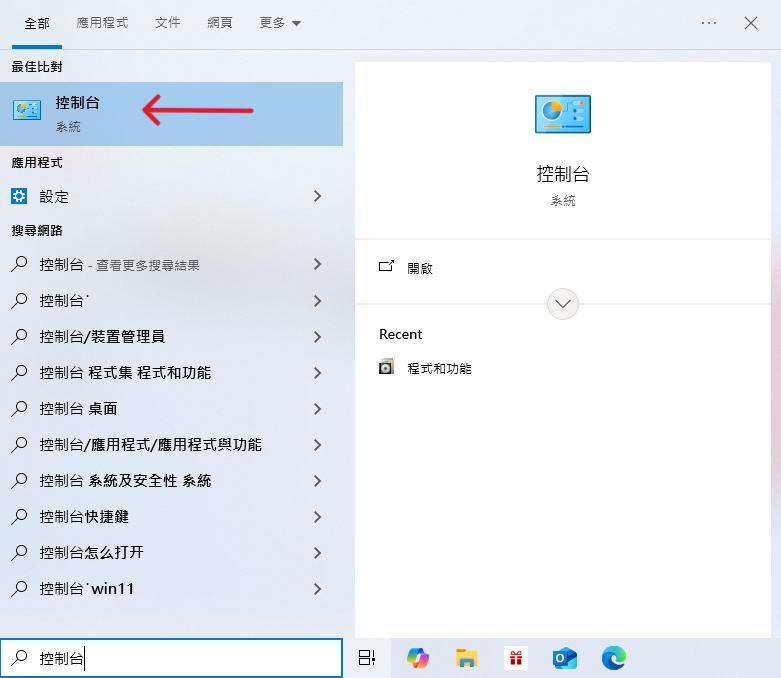Expand chevron for 控制台 桌面

pyautogui.click(x=317, y=408)
